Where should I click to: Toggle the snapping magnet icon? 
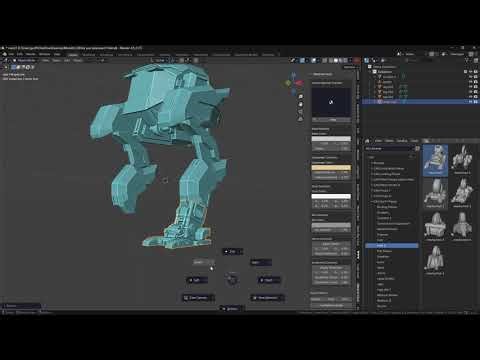coord(182,60)
